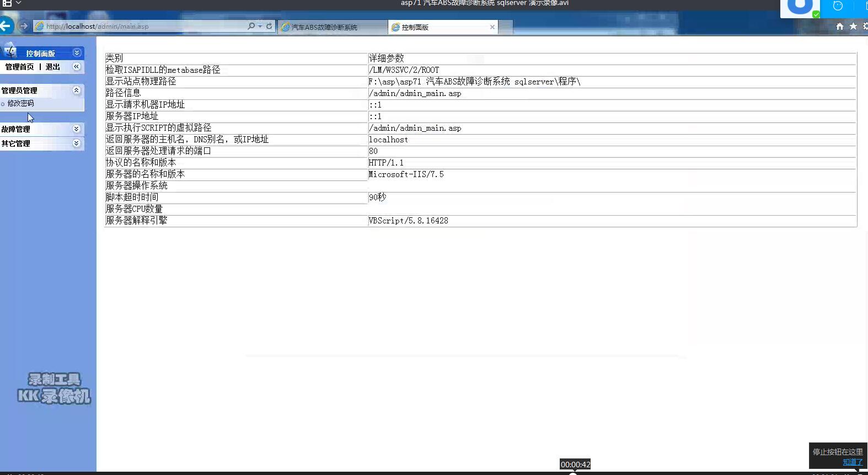Go to 管理首页 link

tap(19, 67)
